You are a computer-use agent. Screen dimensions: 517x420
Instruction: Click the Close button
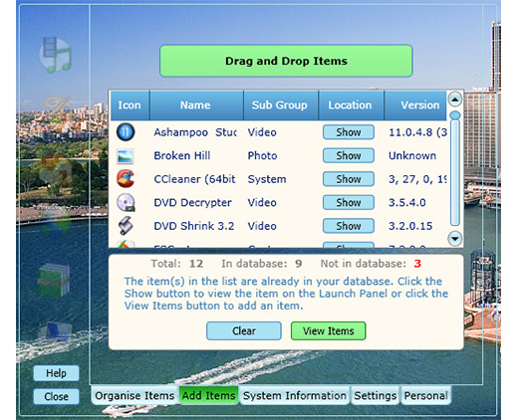(x=56, y=396)
